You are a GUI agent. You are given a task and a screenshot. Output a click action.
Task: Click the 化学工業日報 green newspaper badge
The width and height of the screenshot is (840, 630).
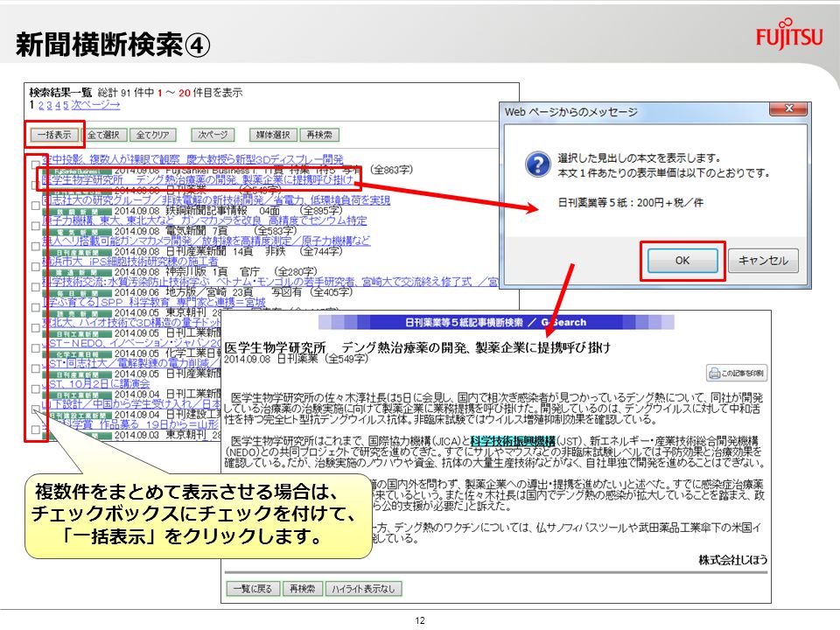[77, 353]
